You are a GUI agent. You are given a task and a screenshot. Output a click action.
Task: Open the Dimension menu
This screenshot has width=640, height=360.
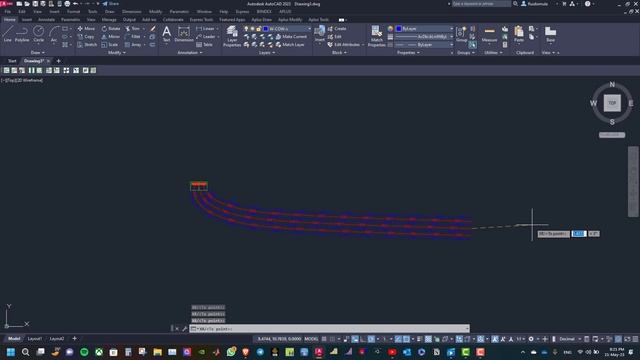[131, 12]
